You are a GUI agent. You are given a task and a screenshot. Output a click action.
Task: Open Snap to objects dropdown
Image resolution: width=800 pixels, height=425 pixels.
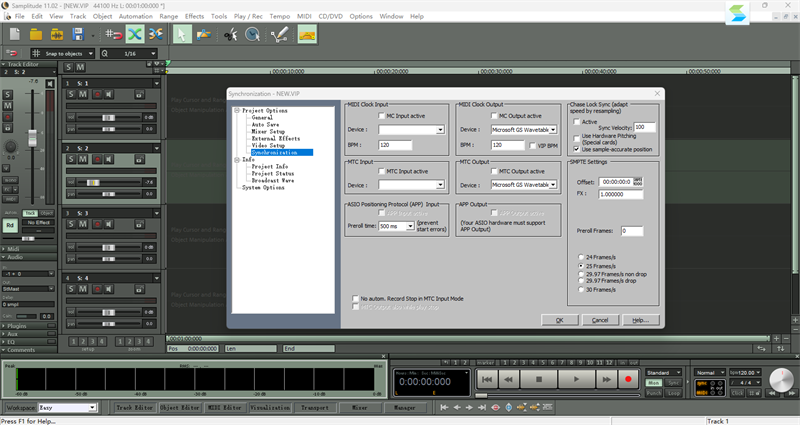[x=89, y=53]
